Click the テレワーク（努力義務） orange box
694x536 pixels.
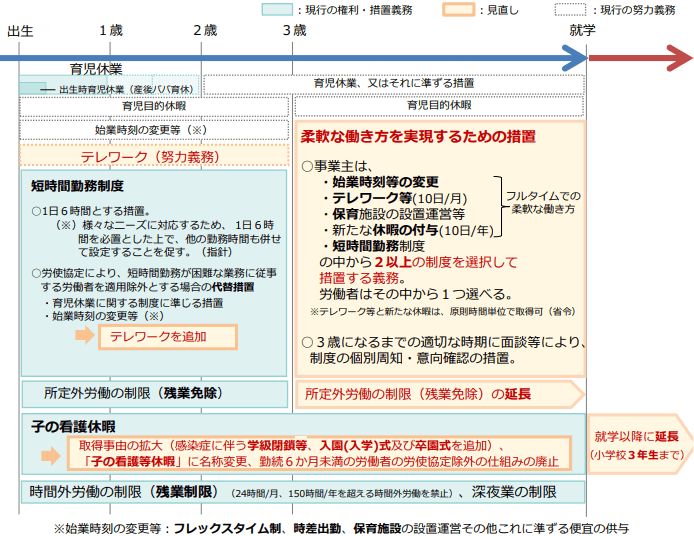(x=154, y=157)
